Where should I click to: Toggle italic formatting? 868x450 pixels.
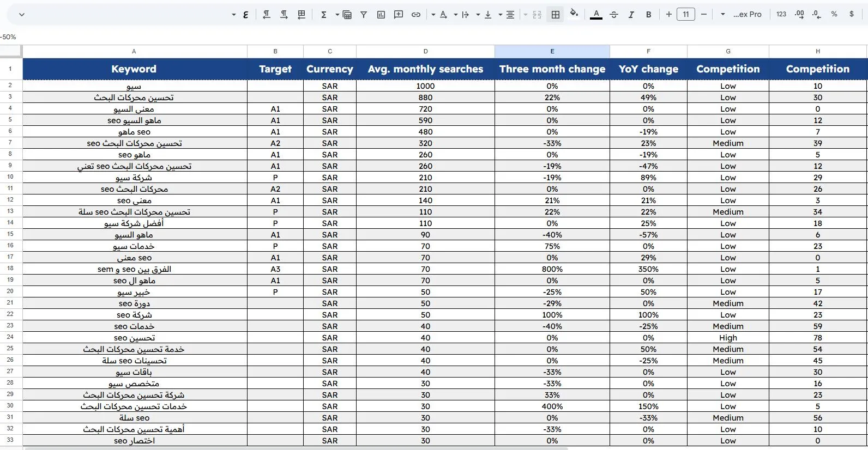coord(631,15)
